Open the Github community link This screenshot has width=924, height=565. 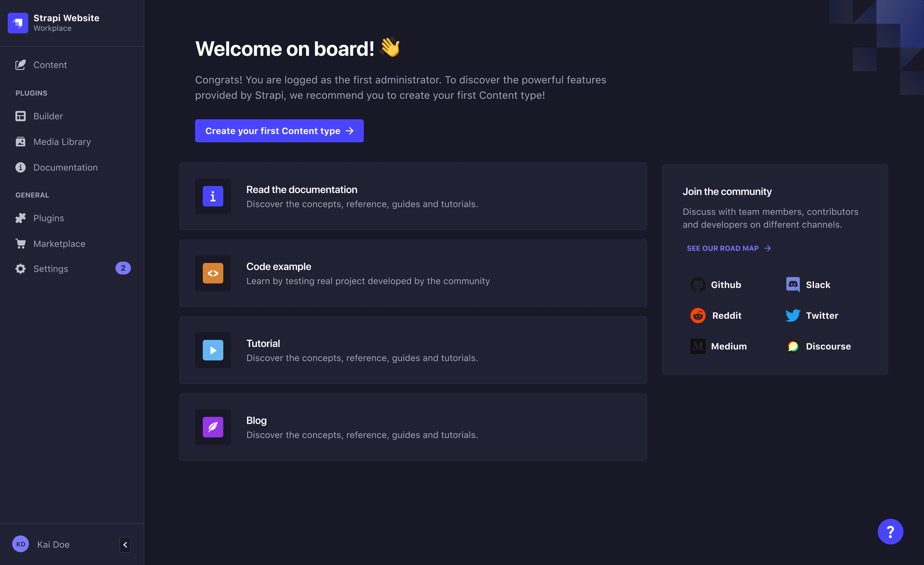(716, 285)
